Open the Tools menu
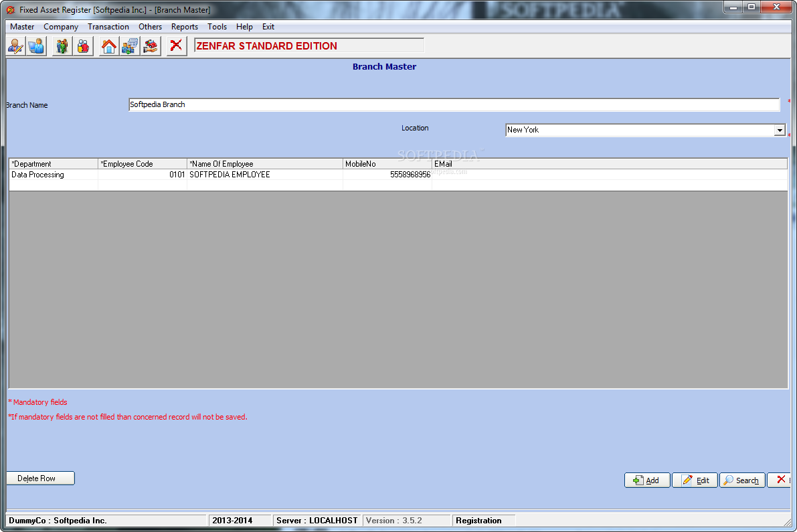Viewport: 797px width, 532px height. (x=217, y=26)
